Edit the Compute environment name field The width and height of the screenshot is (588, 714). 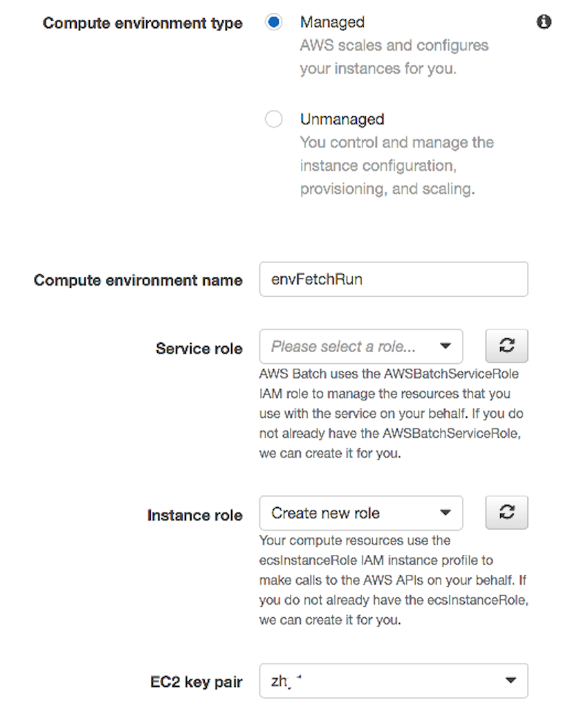[394, 279]
